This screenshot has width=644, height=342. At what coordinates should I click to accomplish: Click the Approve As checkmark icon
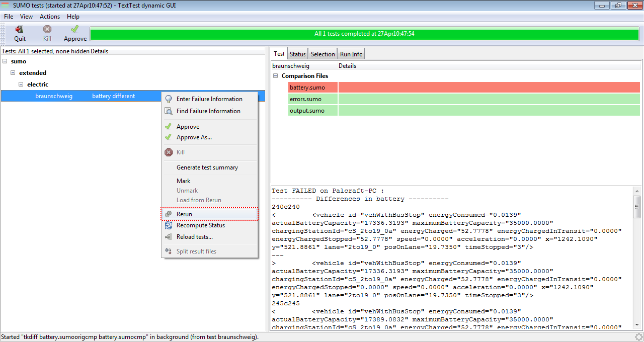pyautogui.click(x=169, y=137)
